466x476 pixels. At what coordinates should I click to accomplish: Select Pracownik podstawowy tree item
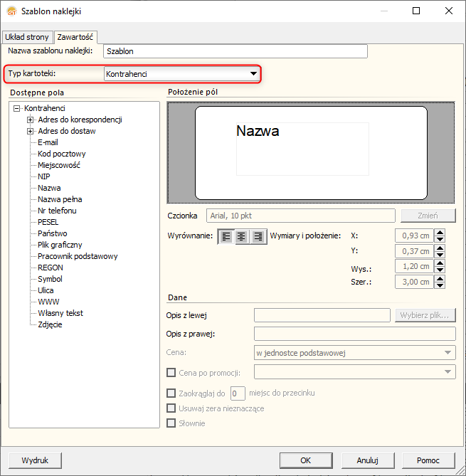coord(78,256)
